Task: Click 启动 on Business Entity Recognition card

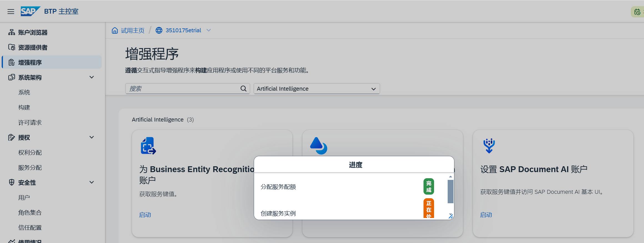Action: [145, 215]
